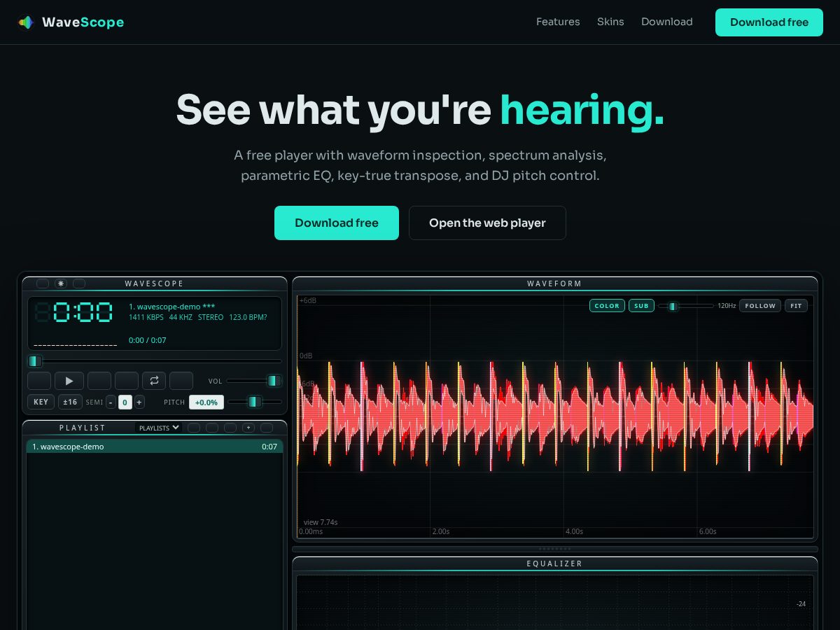Decrease semitones with the minus button
The height and width of the screenshot is (630, 840).
coord(111,402)
